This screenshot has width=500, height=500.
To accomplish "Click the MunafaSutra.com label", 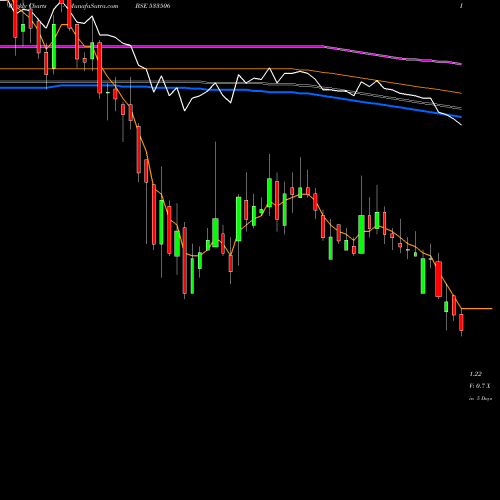I will pyautogui.click(x=93, y=6).
